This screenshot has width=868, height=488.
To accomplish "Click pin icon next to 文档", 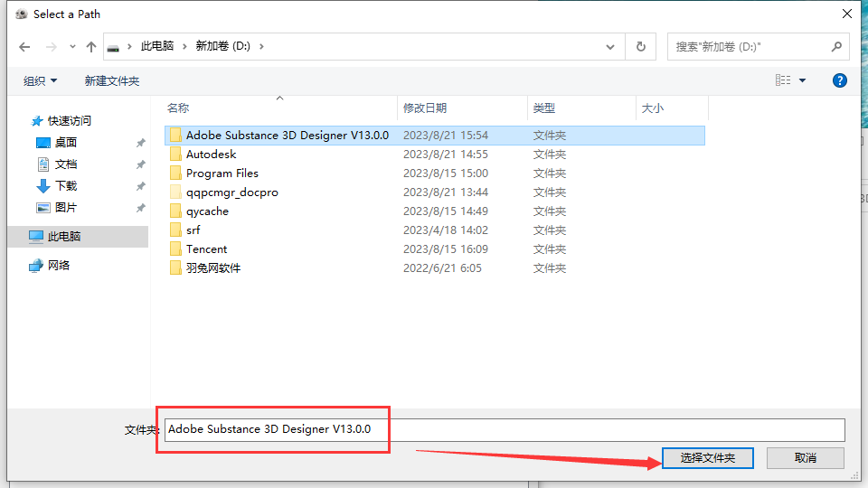I will [141, 164].
